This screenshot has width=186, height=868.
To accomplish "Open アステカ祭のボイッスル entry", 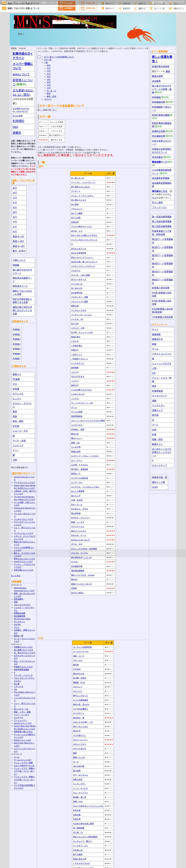I will (x=81, y=226).
